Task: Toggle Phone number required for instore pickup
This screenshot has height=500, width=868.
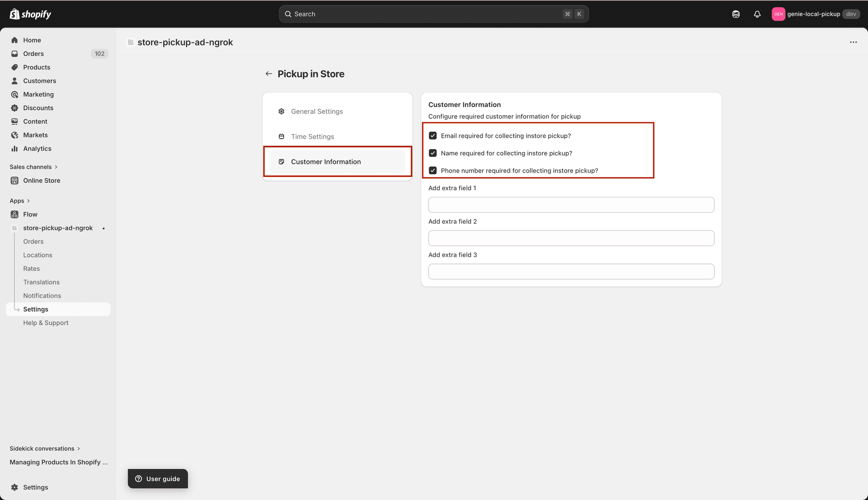Action: 433,170
